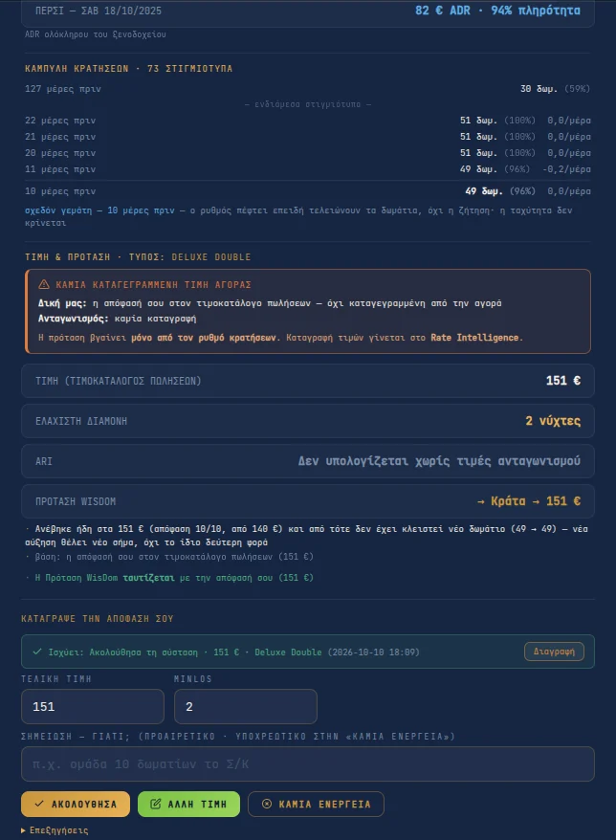Focus the MINLOS input field

pos(246,707)
